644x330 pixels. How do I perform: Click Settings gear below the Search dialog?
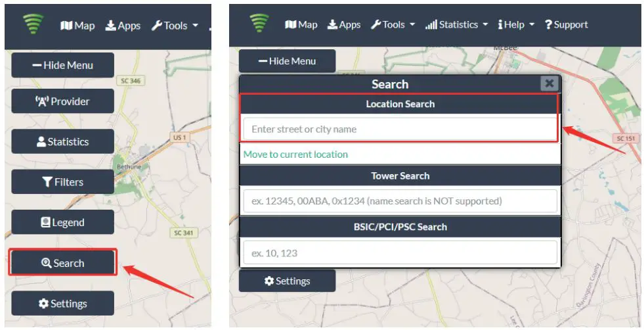[287, 281]
